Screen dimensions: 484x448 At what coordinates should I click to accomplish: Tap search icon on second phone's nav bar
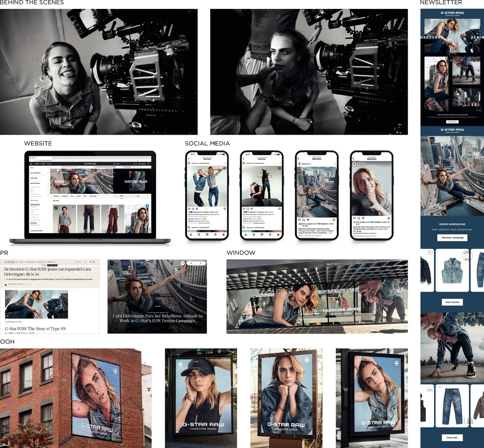(x=254, y=234)
